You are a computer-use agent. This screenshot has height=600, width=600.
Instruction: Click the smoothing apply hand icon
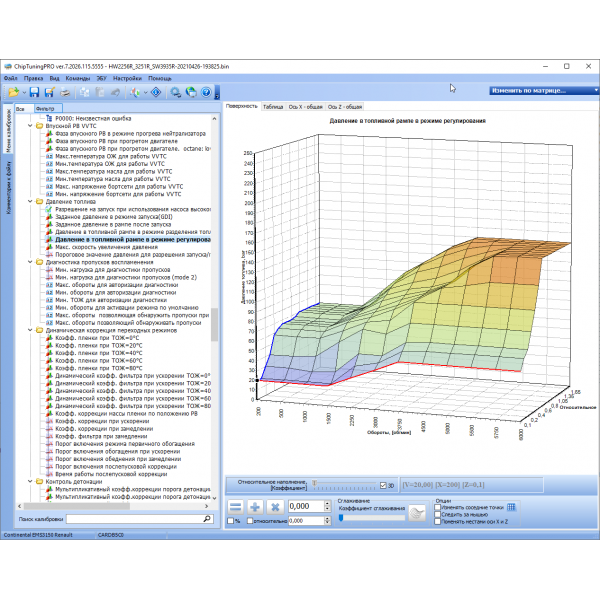(x=418, y=511)
